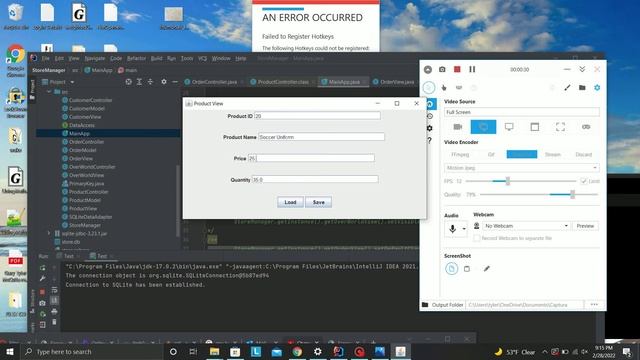Choose the FFmpeg video encoder tab

point(460,154)
